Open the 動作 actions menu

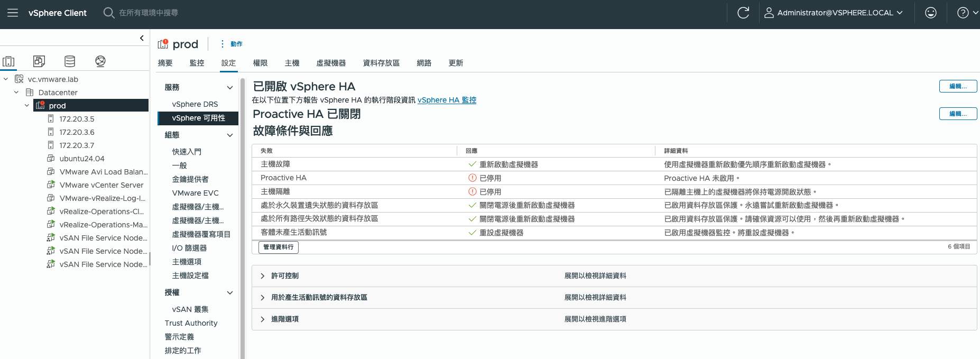(x=236, y=44)
